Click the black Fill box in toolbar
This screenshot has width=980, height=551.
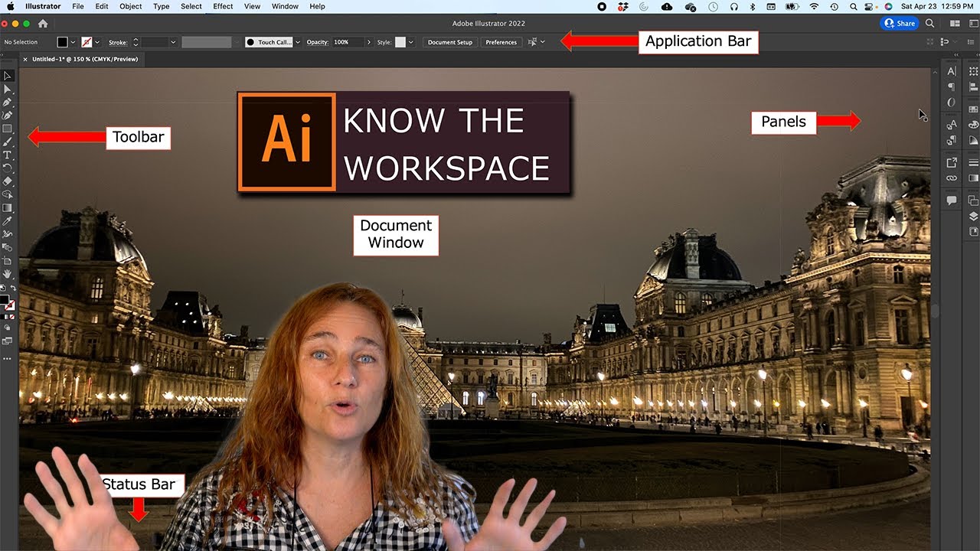coord(5,298)
